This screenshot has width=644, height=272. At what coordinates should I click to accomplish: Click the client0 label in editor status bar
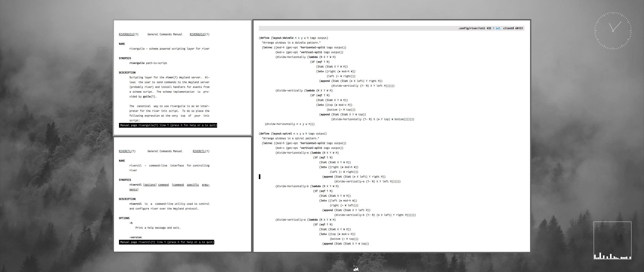point(508,28)
